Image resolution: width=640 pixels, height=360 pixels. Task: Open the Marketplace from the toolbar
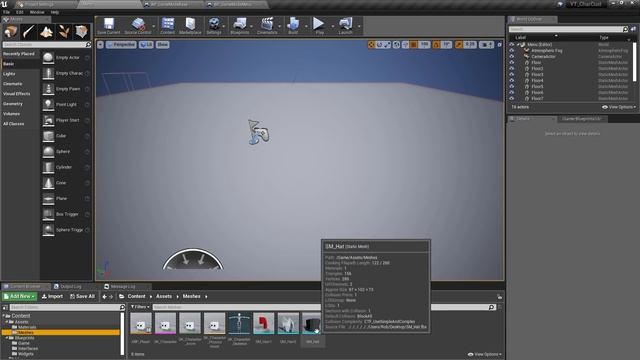click(190, 26)
